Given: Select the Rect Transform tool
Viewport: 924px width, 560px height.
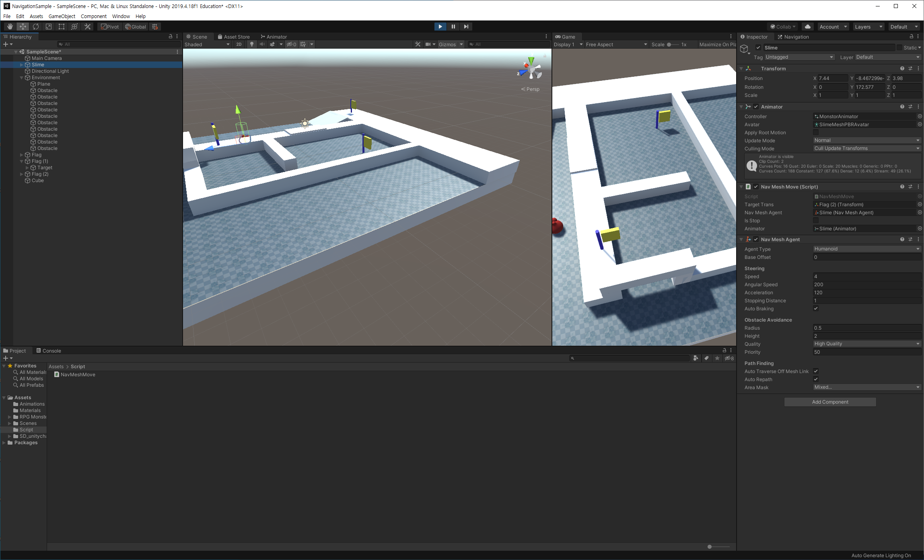Looking at the screenshot, I should [62, 27].
